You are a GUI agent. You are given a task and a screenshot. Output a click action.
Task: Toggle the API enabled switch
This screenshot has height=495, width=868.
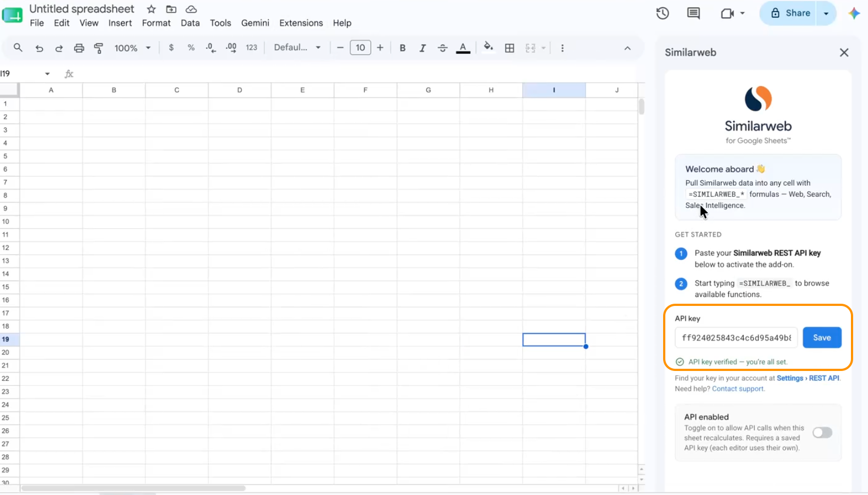point(822,433)
